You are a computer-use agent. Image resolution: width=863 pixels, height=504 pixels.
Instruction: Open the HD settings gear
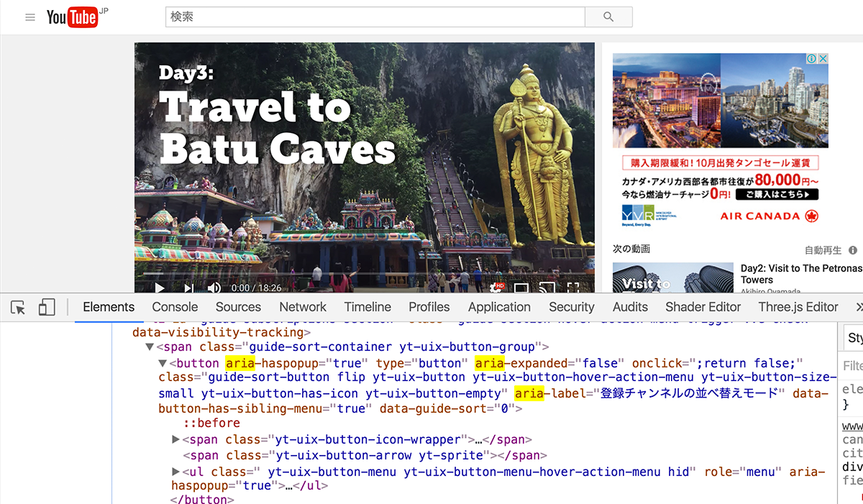coord(496,288)
